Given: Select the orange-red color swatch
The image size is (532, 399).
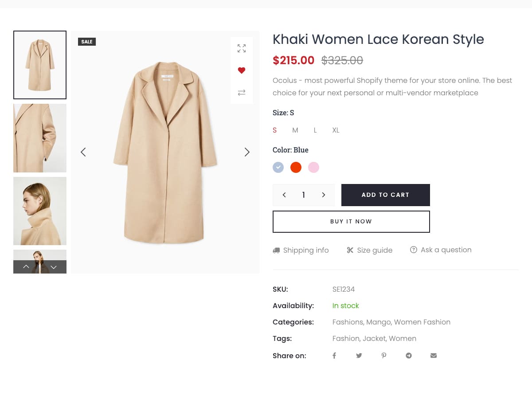Looking at the screenshot, I should click(296, 168).
